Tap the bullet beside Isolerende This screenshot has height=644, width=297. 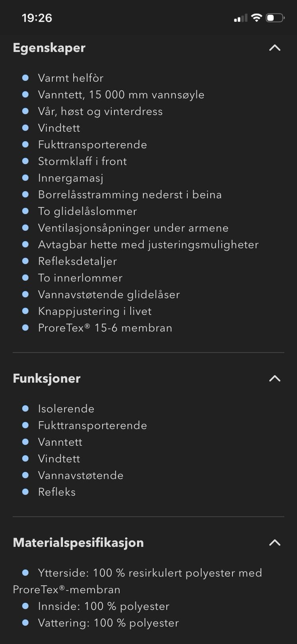coord(25,408)
